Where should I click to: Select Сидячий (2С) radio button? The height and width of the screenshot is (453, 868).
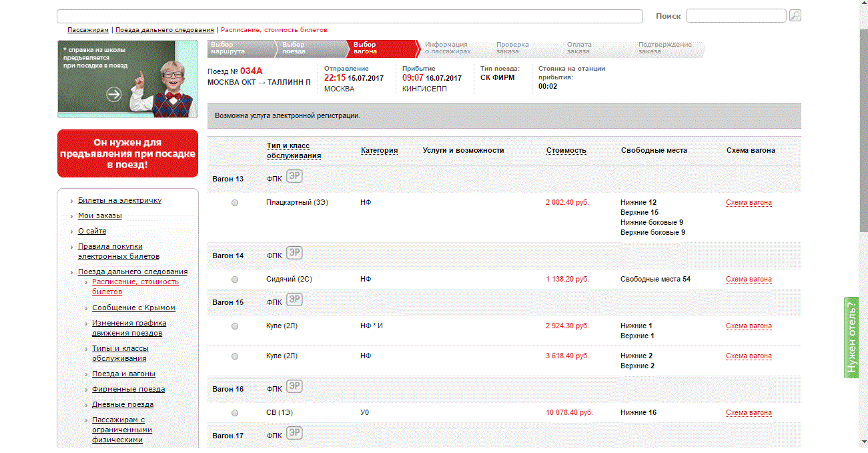235,280
